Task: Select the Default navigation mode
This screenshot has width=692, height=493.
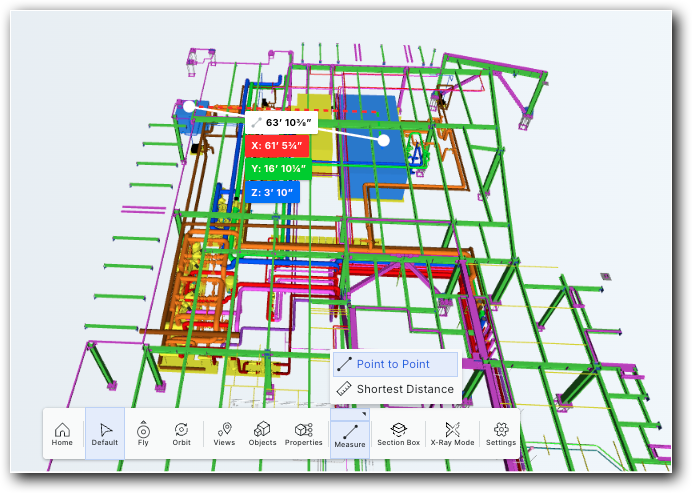Action: (105, 434)
